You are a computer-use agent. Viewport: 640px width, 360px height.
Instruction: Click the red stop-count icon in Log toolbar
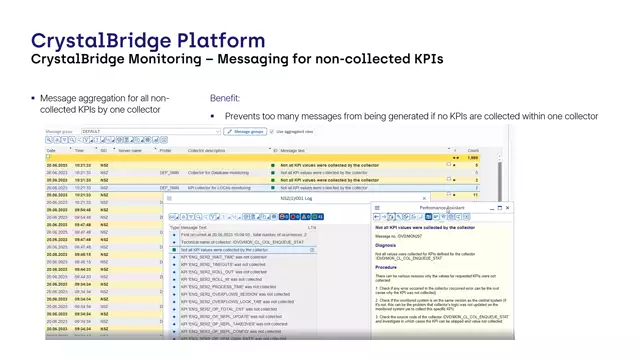tap(284, 217)
